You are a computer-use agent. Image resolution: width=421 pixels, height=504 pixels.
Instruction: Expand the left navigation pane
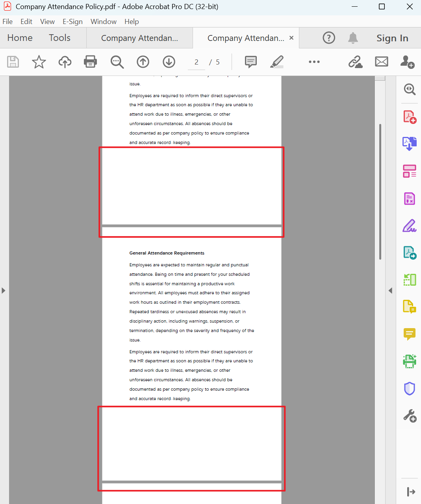pyautogui.click(x=3, y=290)
